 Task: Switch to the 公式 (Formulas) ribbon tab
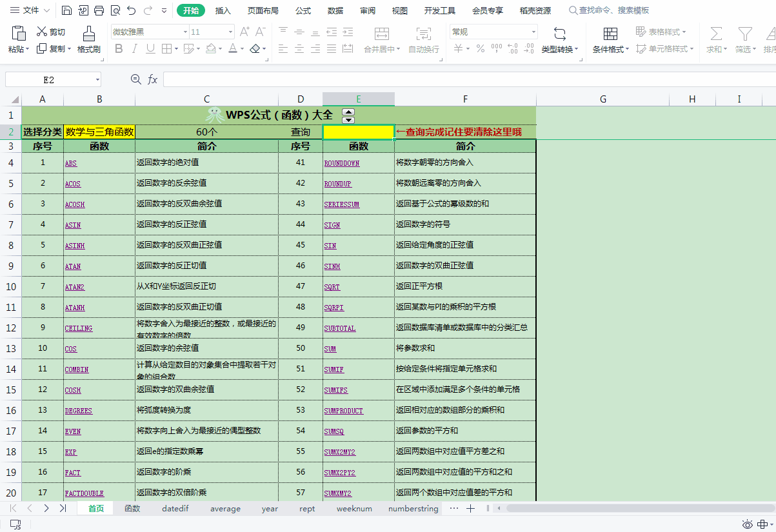[303, 10]
